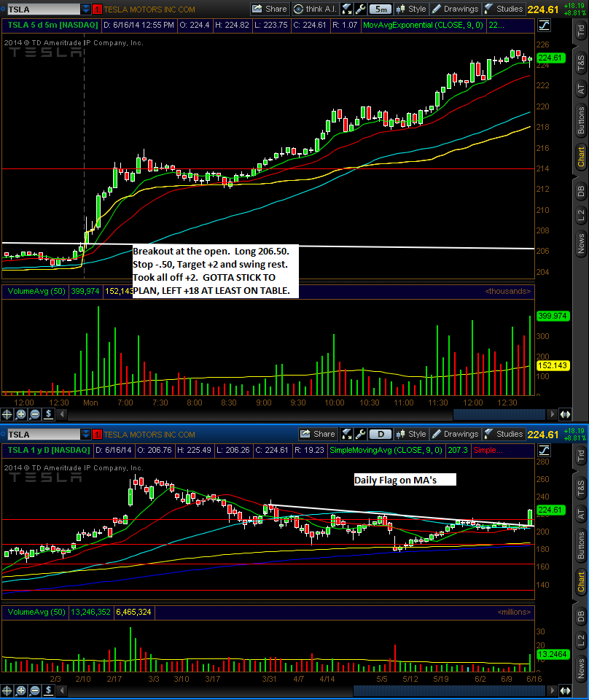Expand symbol dropdown arrow on 5-minute chart
589x700 pixels.
[86, 9]
